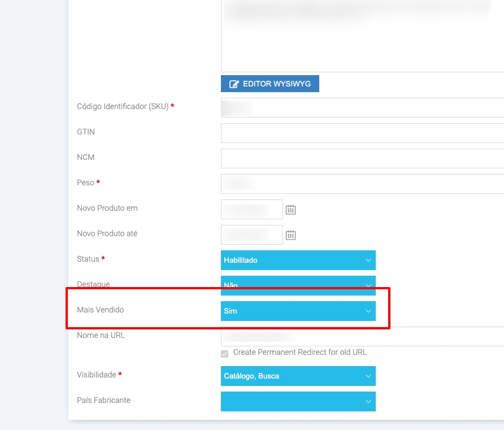Focus the Novo Produto em date field

click(251, 209)
